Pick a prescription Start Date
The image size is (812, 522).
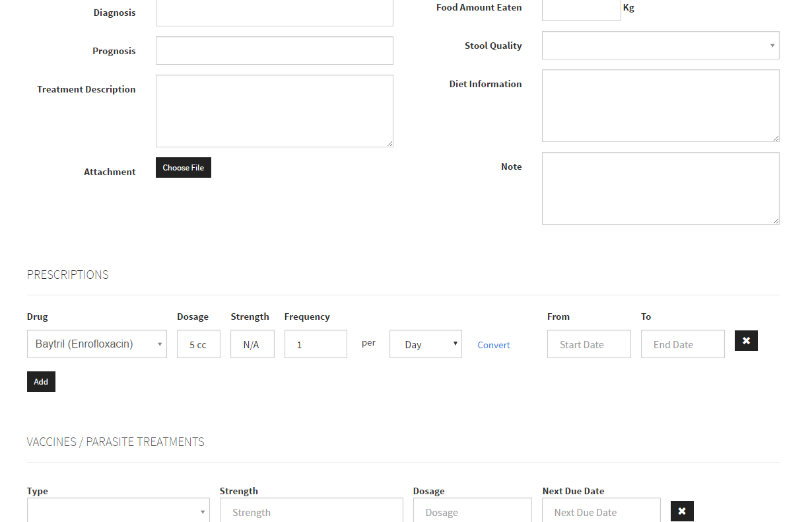(x=589, y=344)
